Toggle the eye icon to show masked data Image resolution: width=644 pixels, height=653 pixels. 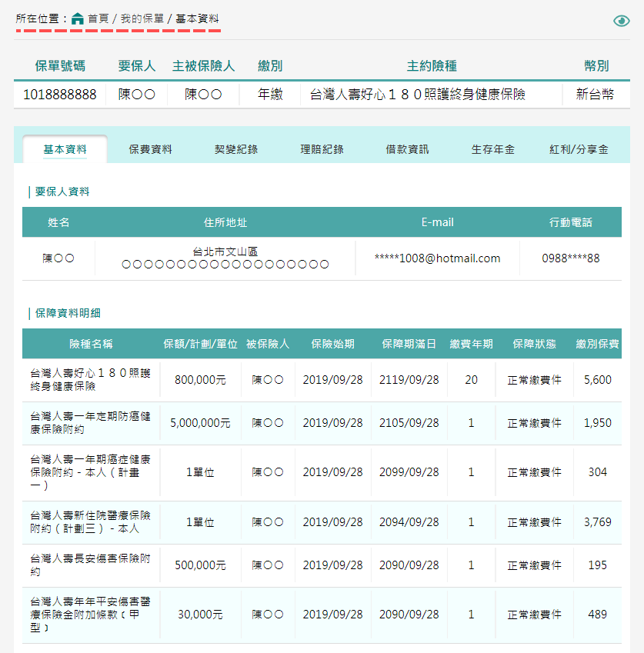[621, 21]
